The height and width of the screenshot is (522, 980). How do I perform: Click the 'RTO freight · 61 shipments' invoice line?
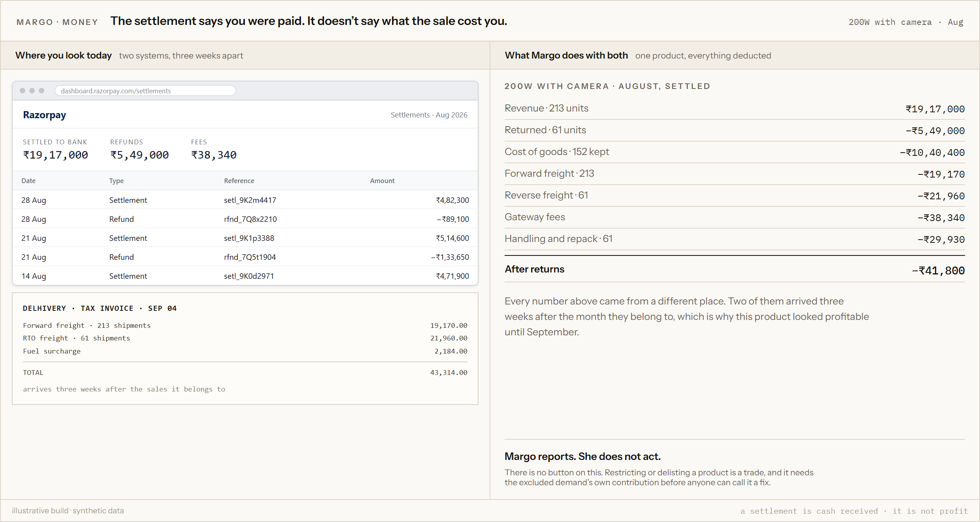245,338
